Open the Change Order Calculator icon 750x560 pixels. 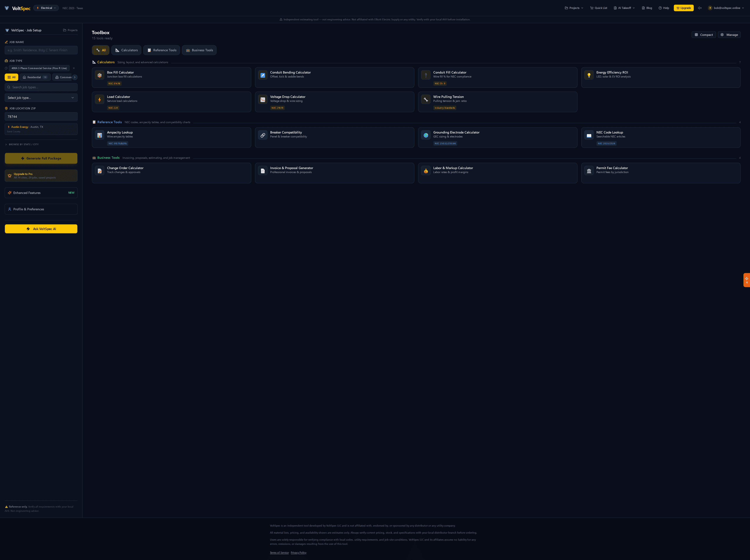tap(100, 171)
